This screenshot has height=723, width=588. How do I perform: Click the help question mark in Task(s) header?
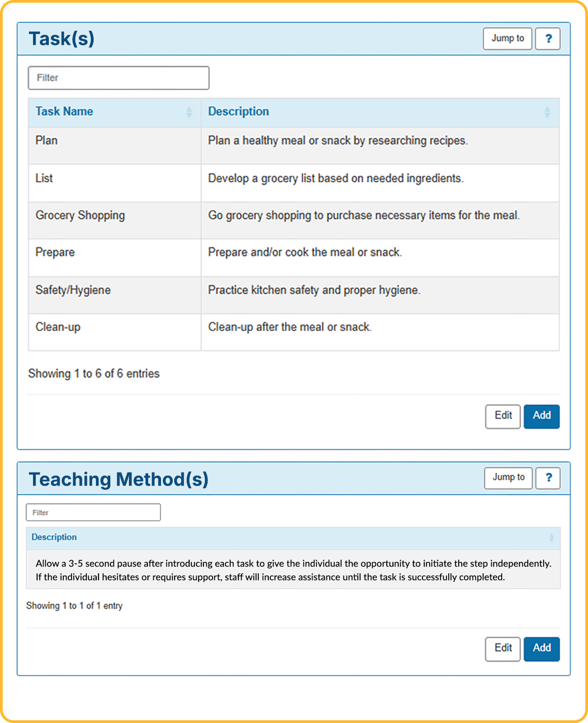click(548, 39)
